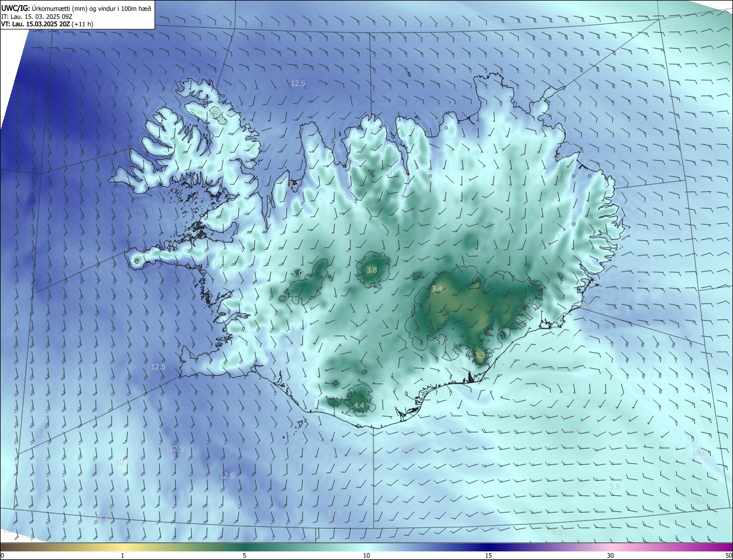Click the 10.2 value label southwest of Iceland

[123, 462]
